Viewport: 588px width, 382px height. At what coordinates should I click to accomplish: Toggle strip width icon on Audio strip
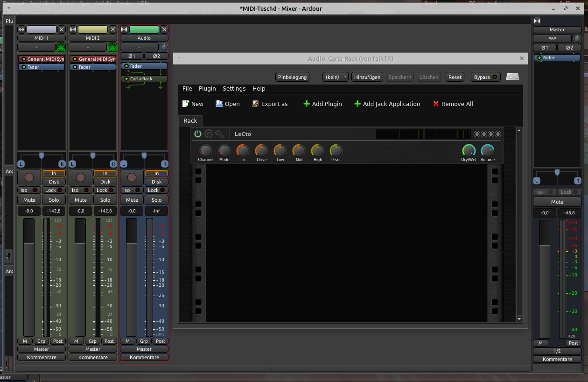124,29
